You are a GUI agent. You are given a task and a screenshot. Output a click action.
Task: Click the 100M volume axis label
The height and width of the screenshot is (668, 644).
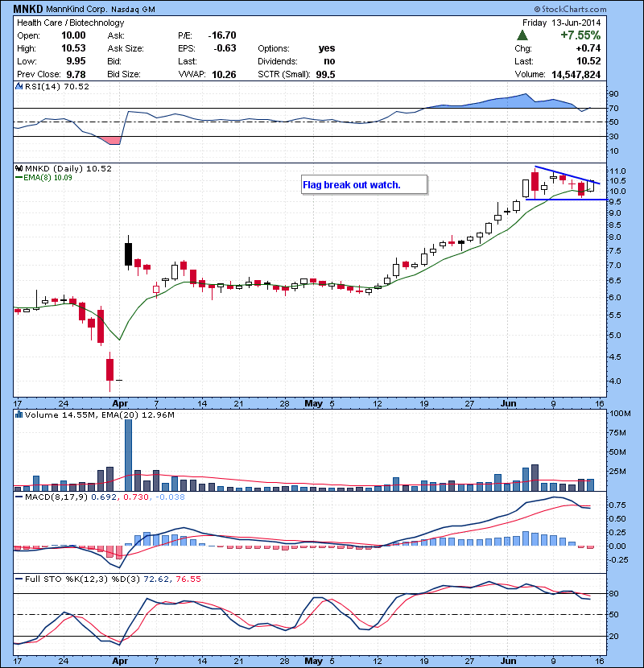click(620, 413)
